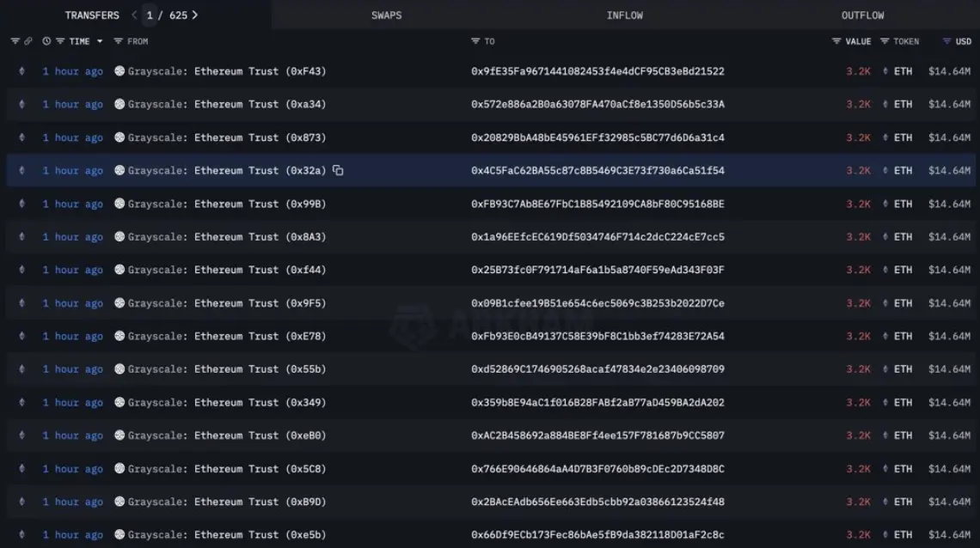Switch to the INFLOW tab

pos(624,15)
